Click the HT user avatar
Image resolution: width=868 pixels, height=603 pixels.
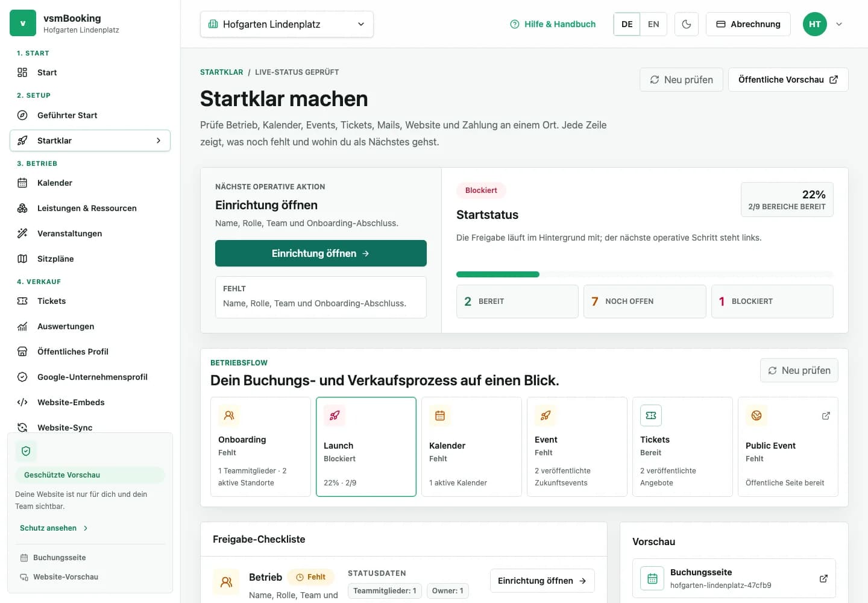point(815,24)
